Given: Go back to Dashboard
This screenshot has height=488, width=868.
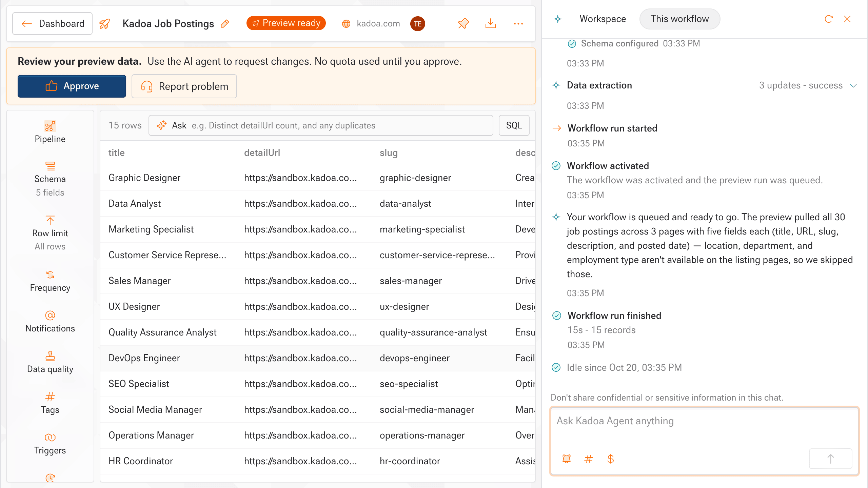Looking at the screenshot, I should pos(53,23).
